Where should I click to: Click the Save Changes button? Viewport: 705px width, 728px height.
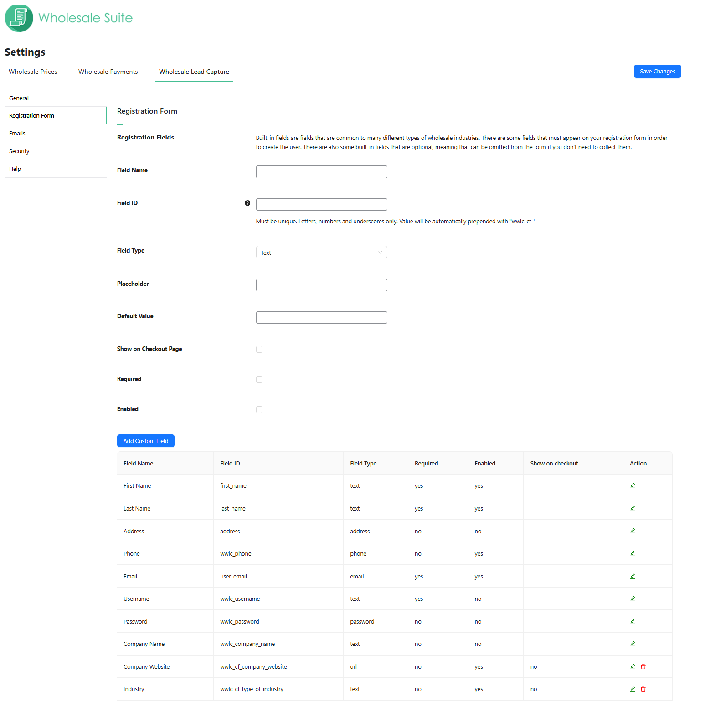(x=657, y=72)
